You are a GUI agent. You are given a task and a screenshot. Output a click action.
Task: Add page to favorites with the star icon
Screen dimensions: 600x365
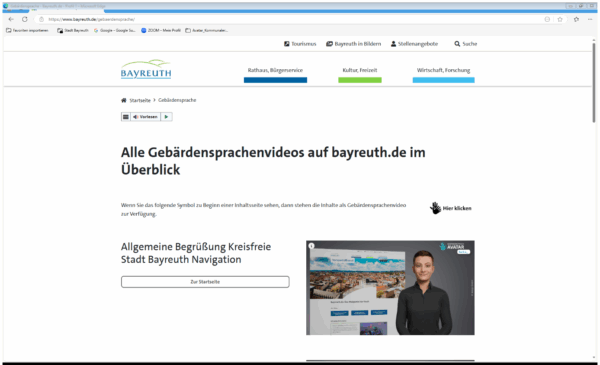[560, 19]
